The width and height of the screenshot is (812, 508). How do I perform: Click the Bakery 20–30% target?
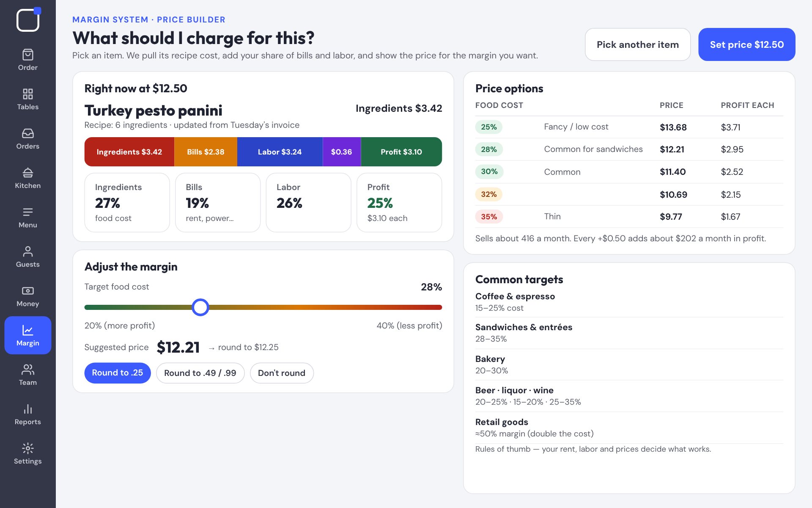click(x=629, y=364)
